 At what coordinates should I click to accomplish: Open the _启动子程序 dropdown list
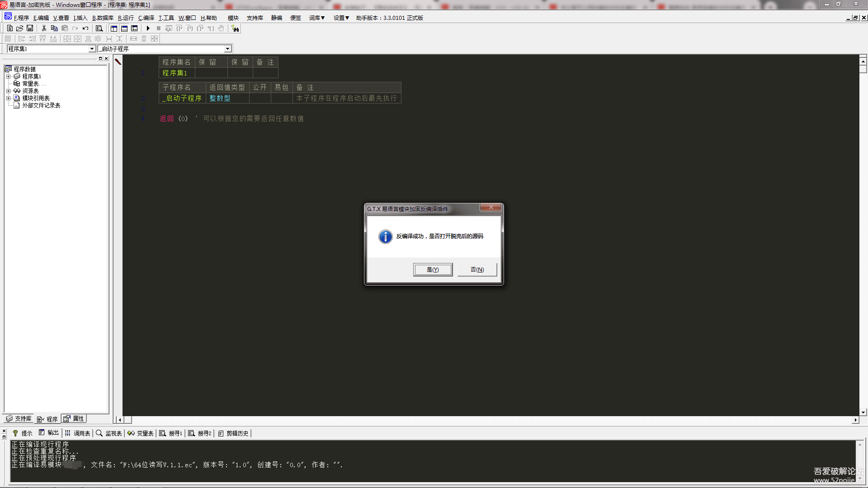[227, 49]
